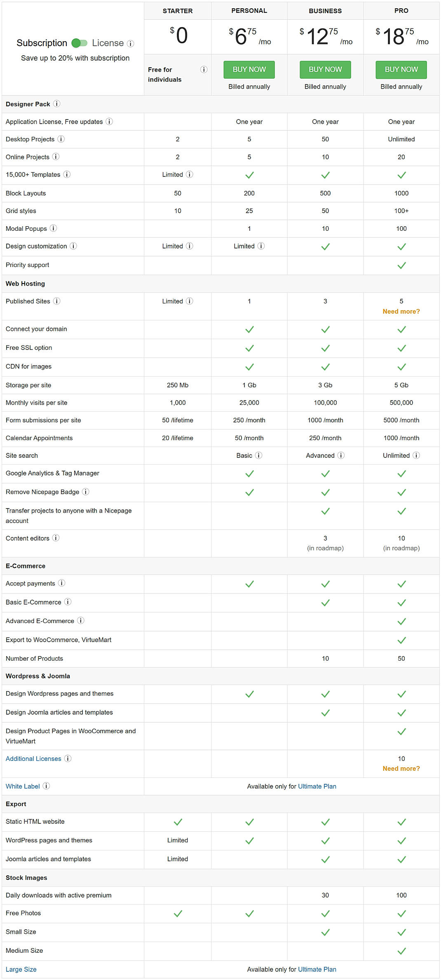Open info for Remove Nicepage Badge
The image size is (441, 980).
tap(85, 492)
